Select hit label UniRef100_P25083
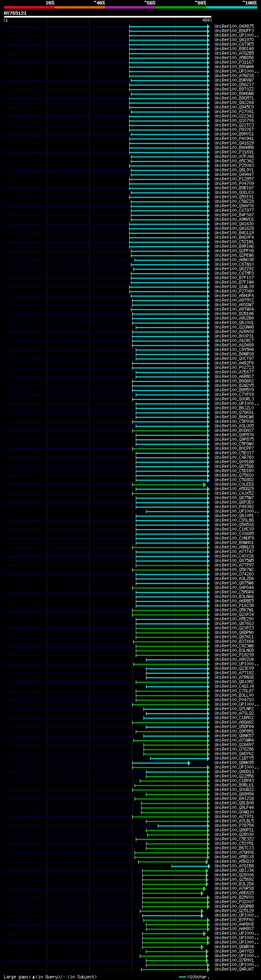Image resolution: width=261 pixels, height=980 pixels. coord(234,165)
